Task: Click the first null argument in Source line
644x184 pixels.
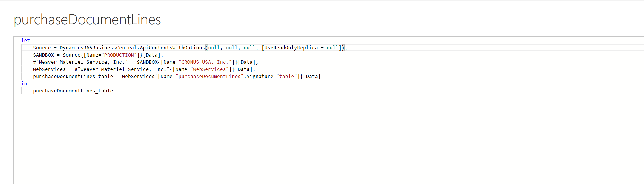Action: (214, 48)
